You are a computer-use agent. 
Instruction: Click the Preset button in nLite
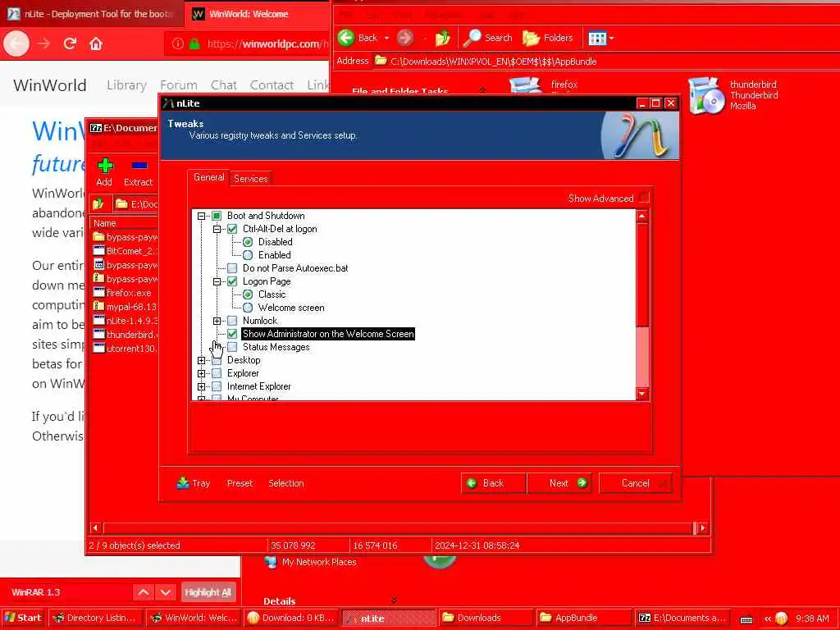coord(240,482)
